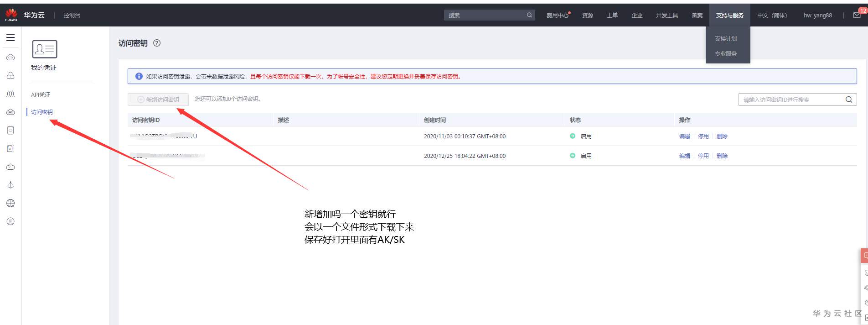
Task: Open the wave-shaped auto scaling sidebar icon
Action: click(10, 94)
